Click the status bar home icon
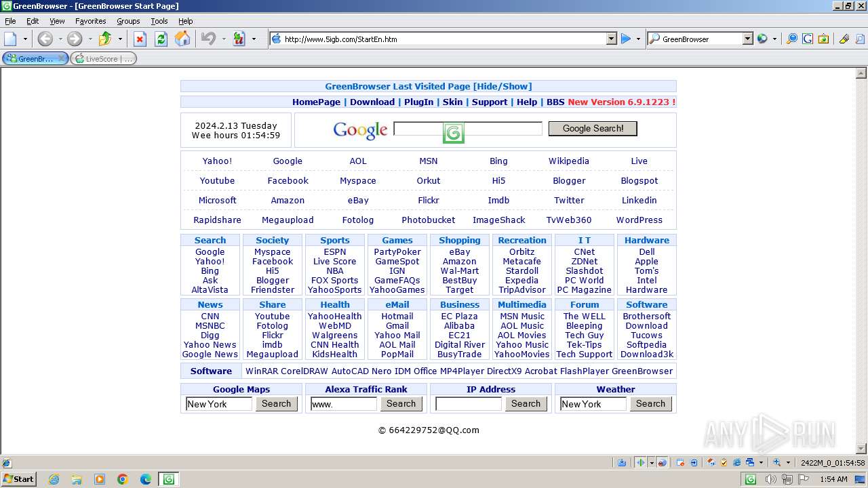The image size is (868, 488). pyautogui.click(x=711, y=462)
